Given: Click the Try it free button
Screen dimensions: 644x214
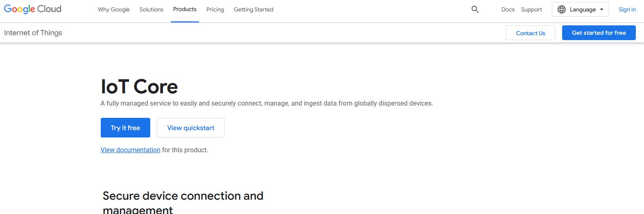Looking at the screenshot, I should coord(125,128).
